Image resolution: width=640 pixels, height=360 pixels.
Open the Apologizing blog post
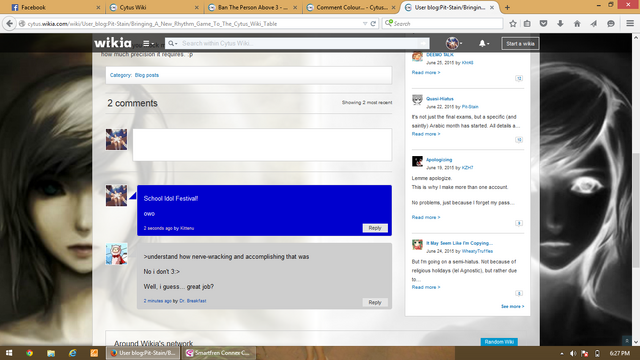[439, 160]
